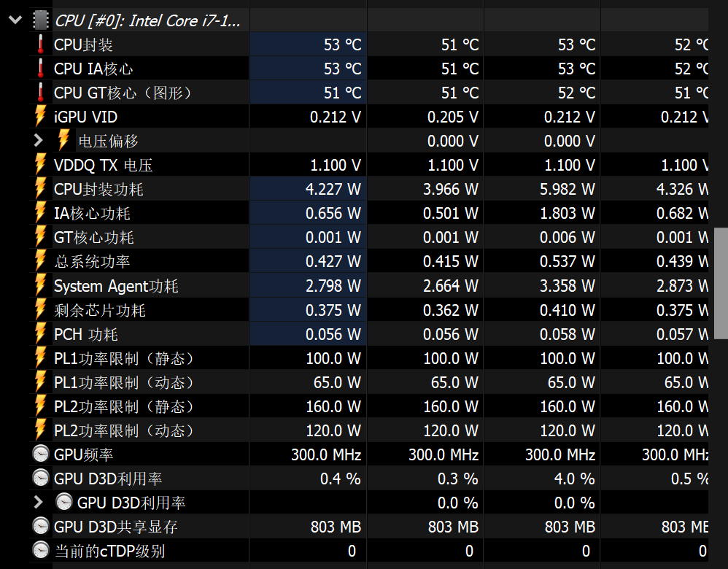
Task: Click the 4.227 W current value cell
Action: [333, 190]
